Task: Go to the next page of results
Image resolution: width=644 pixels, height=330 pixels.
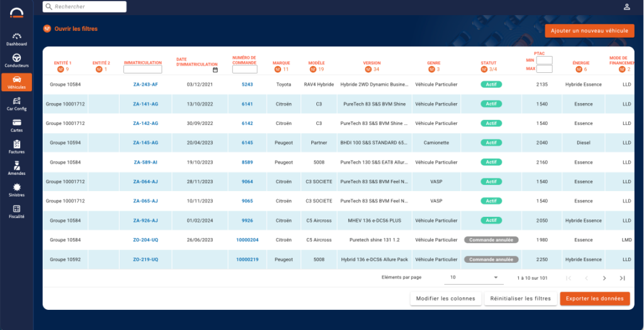Action: [x=604, y=278]
